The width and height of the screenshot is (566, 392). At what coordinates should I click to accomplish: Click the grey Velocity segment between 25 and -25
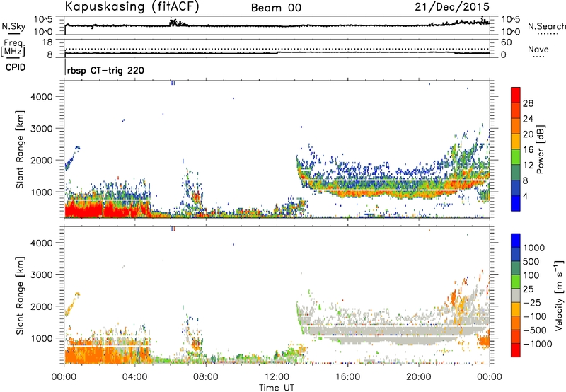click(x=516, y=295)
